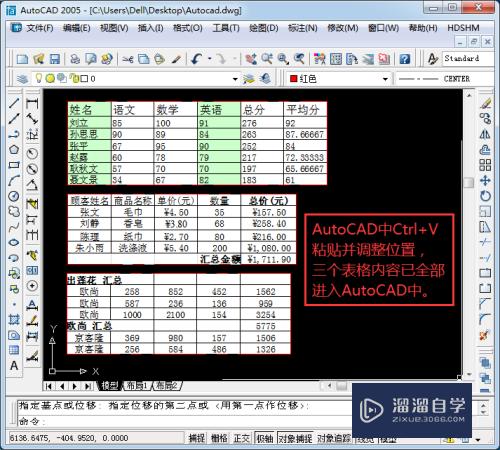Click the Hatch tool icon
Viewport: 500px width, 450px height.
coord(14,319)
